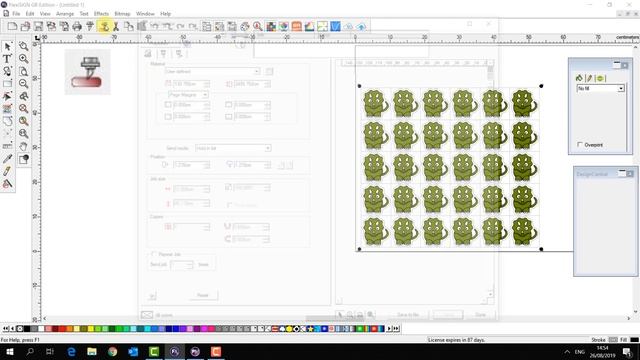The width and height of the screenshot is (640, 360).
Task: Jump palette to last colors arrow
Action: (x=396, y=328)
